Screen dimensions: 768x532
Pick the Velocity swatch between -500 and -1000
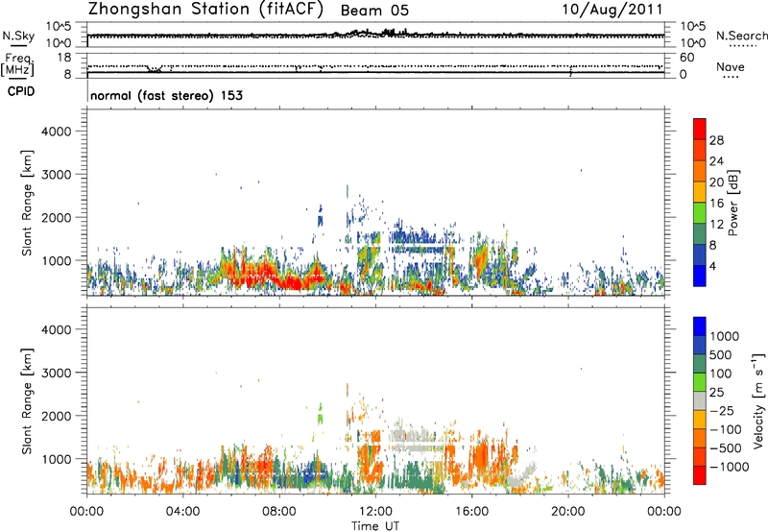[700, 456]
